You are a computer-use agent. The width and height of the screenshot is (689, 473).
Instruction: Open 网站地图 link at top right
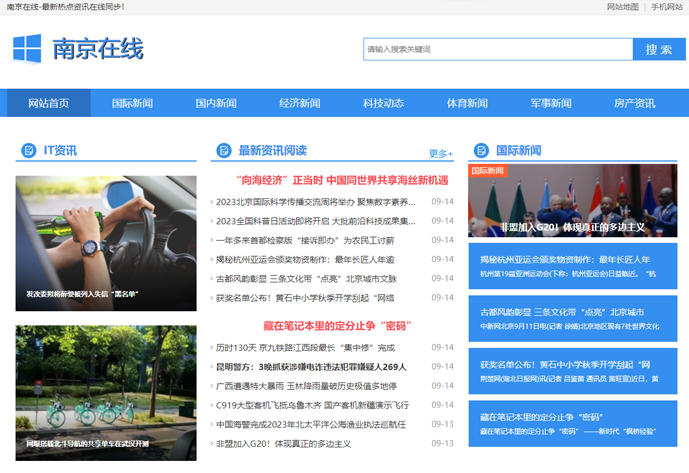coord(622,7)
